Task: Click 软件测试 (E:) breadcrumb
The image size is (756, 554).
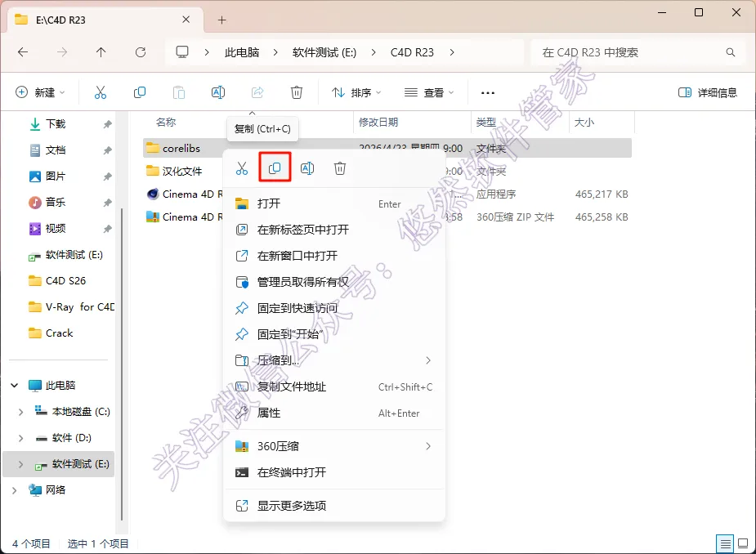Action: point(324,52)
